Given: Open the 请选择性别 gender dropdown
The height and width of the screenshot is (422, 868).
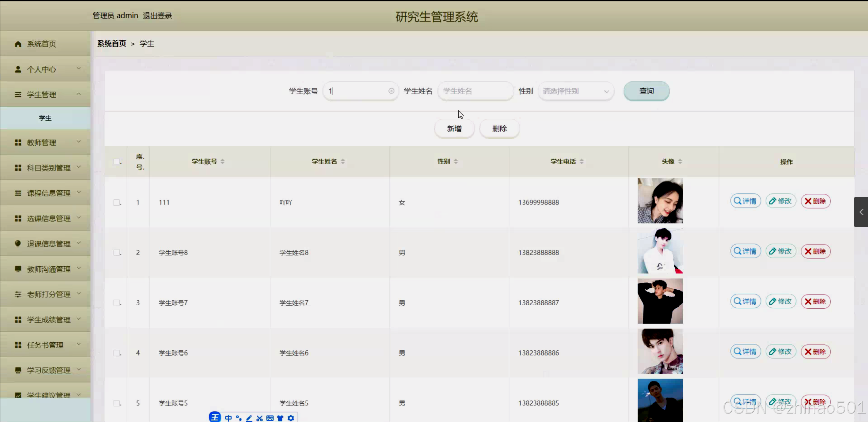Looking at the screenshot, I should pos(576,91).
